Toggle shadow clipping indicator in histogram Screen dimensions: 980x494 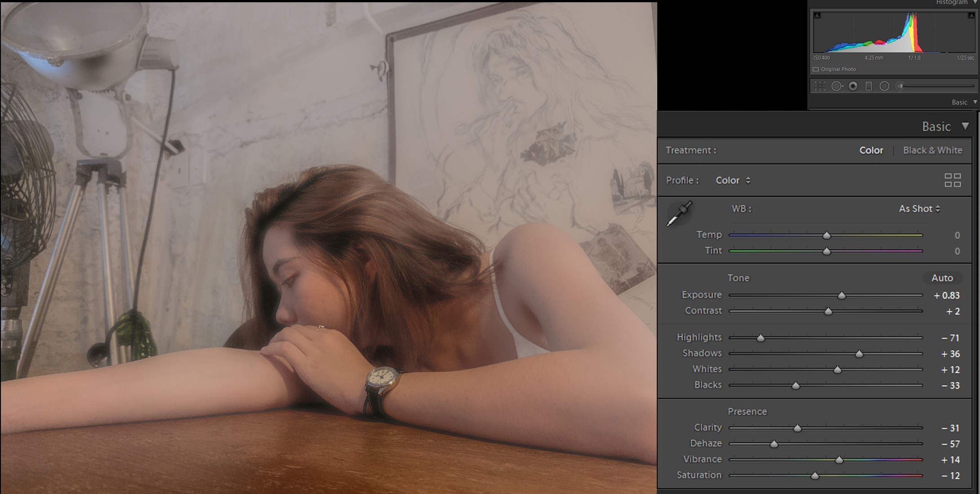pyautogui.click(x=817, y=15)
